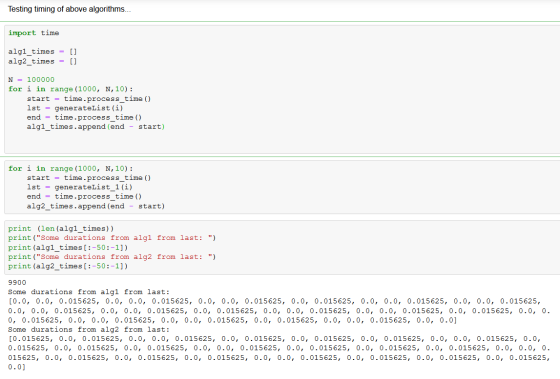This screenshot has height=379, width=560.
Task: Click 'lst = generateList(i)' line
Action: click(x=75, y=108)
